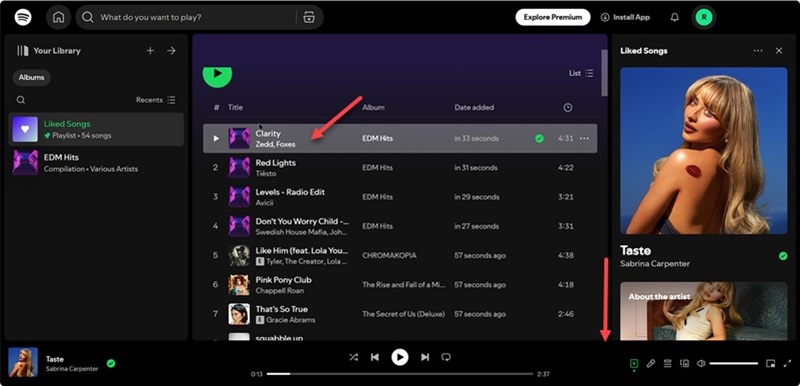Toggle liked checkmark on Clarity row
Viewport: 800px width, 386px height.
tap(539, 138)
